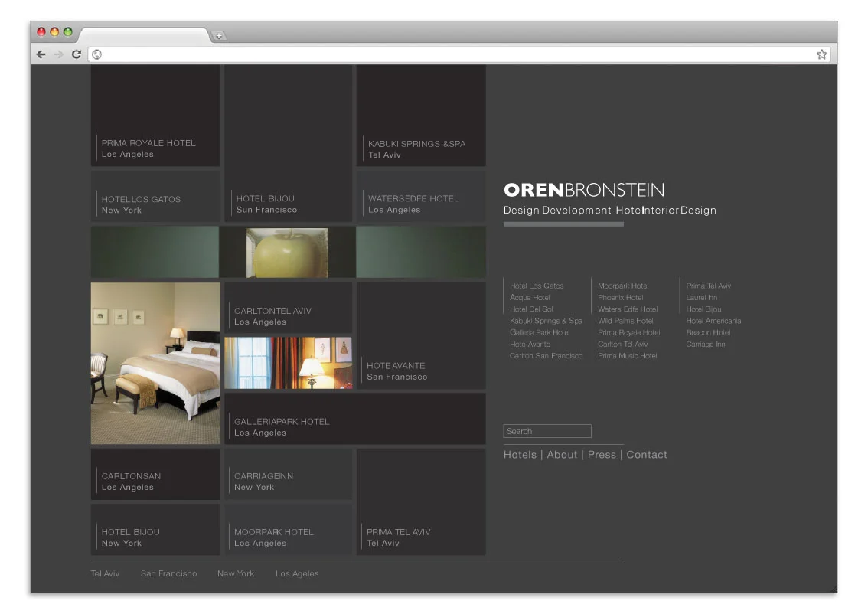
Task: Select Hotel Del Sol in list
Action: [531, 309]
